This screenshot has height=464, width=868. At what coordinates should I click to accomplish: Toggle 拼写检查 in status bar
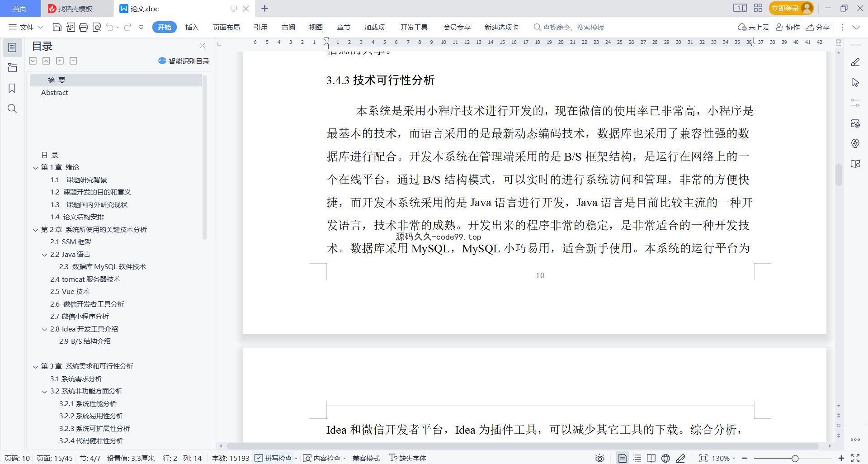pos(274,458)
